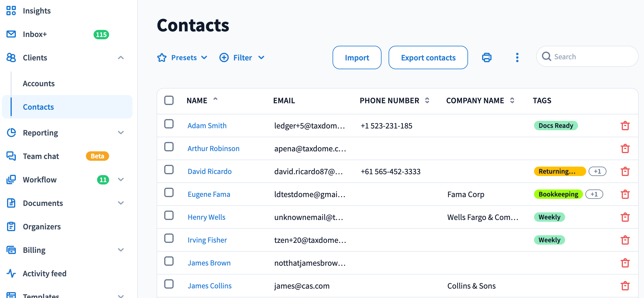Screen dimensions: 644x298
Task: Open Team chat from the sidebar
Action: tap(41, 156)
